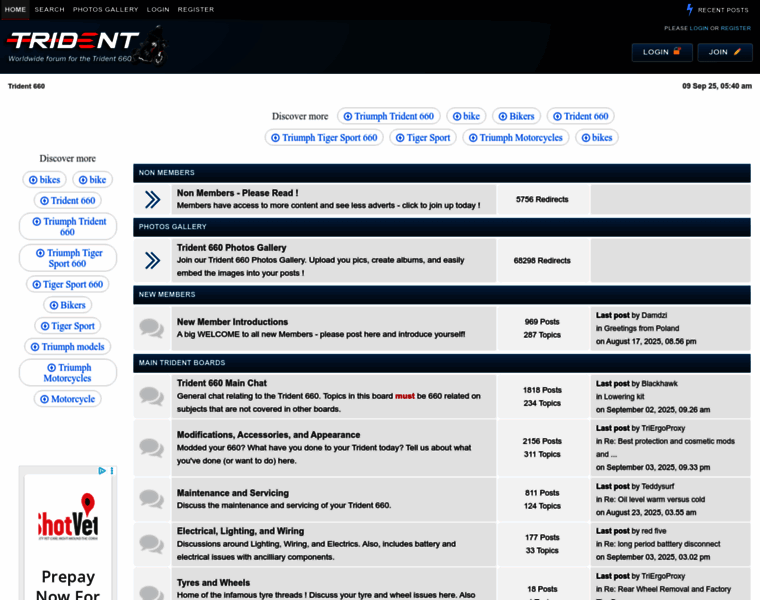Screen dimensions: 760x600
Task: Click the small 'Register' link under Recent Posts
Action: click(x=735, y=28)
